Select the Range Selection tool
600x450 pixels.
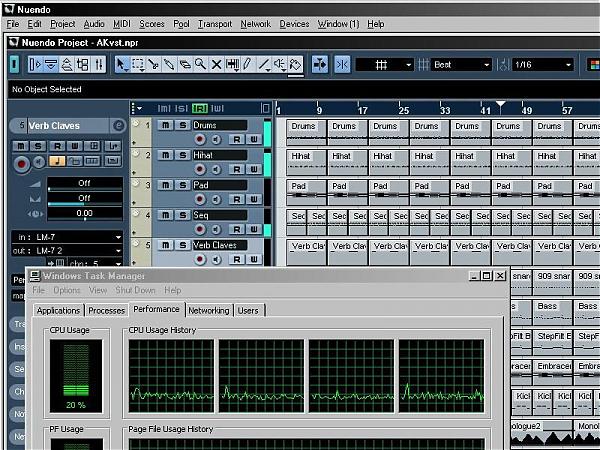(x=137, y=64)
